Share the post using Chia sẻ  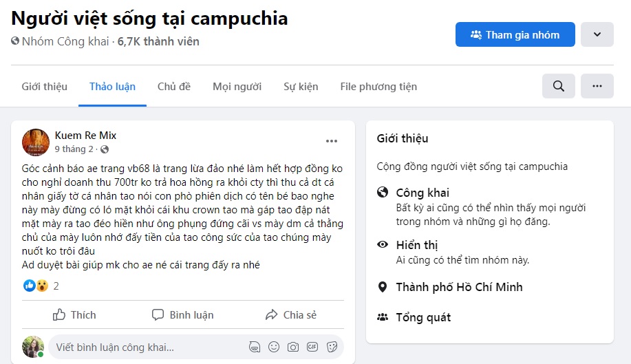(x=291, y=315)
